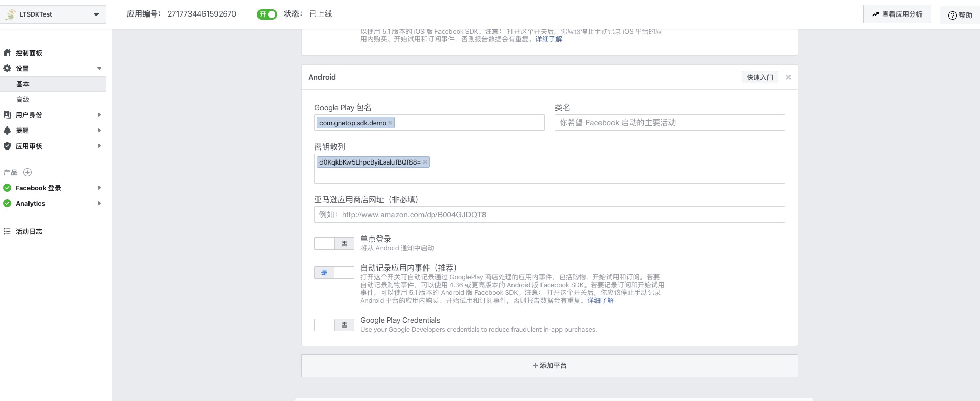Click 快速入门 button in Android panel
Screen dimensions: 980x401
click(759, 77)
